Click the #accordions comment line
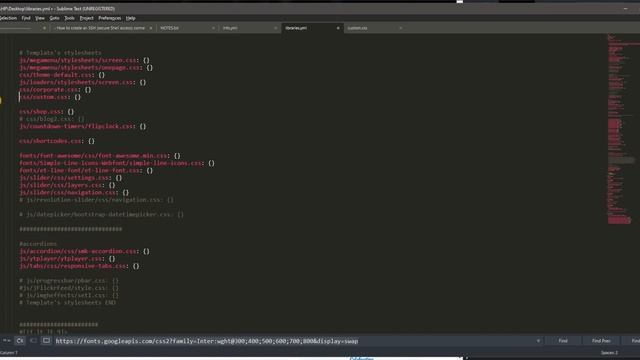The width and height of the screenshot is (640, 360). pyautogui.click(x=38, y=244)
